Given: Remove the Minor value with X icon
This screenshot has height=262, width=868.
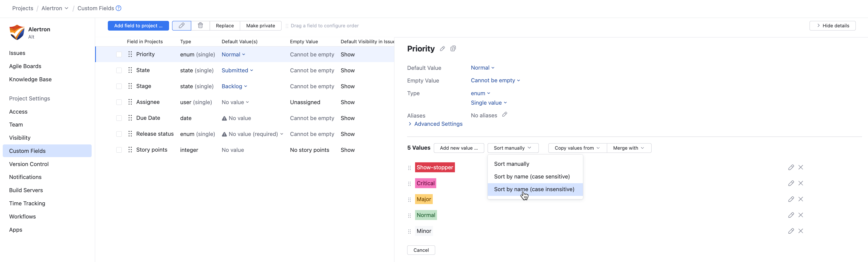Looking at the screenshot, I should [x=801, y=231].
